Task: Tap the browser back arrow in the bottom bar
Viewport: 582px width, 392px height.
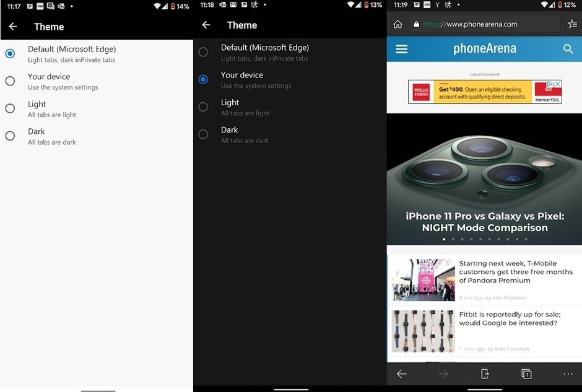Action: coord(402,374)
